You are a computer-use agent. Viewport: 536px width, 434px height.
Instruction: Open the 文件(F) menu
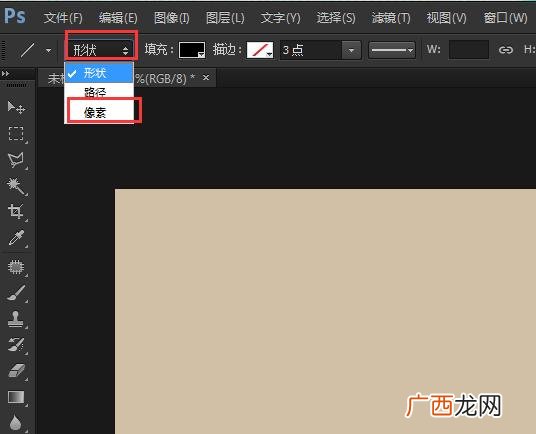(x=63, y=18)
